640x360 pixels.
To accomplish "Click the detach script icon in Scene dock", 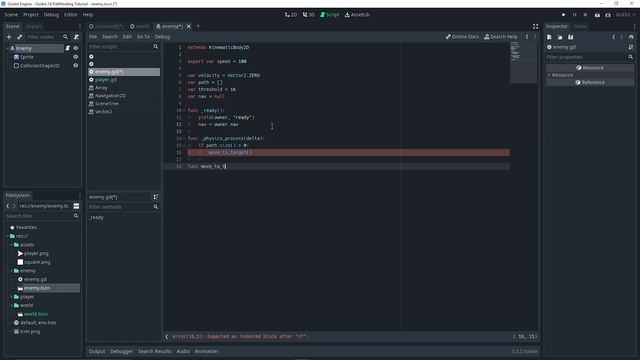I will click(x=76, y=37).
